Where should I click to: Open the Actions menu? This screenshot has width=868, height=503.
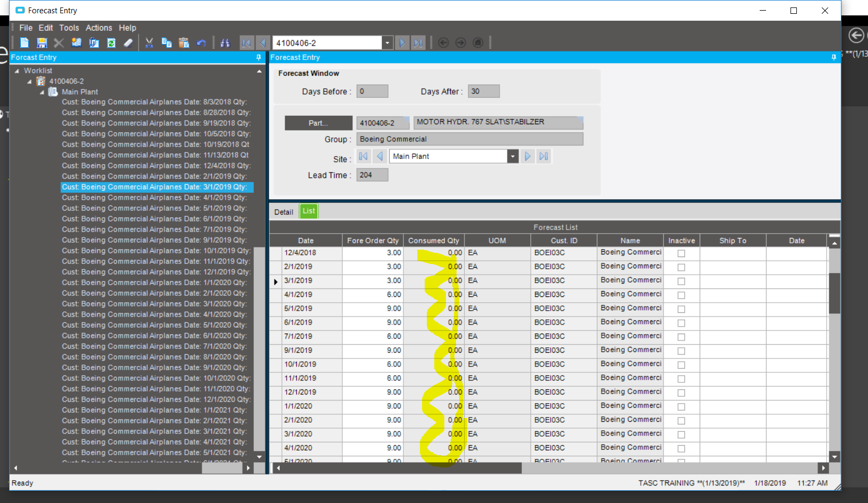99,28
